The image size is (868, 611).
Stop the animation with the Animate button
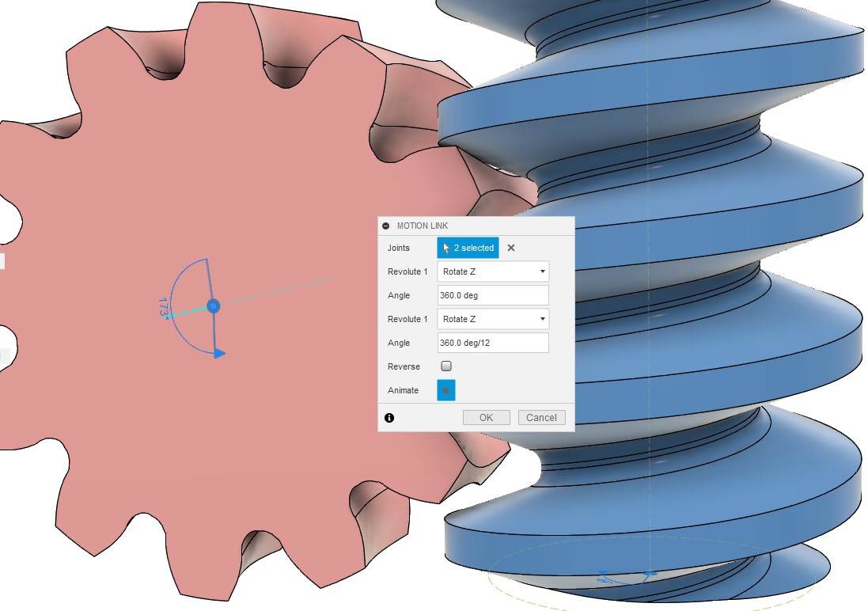[446, 390]
